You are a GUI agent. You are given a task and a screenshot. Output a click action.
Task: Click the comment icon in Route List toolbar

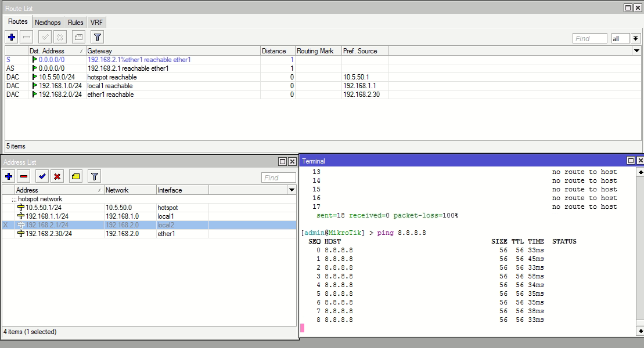coord(78,37)
